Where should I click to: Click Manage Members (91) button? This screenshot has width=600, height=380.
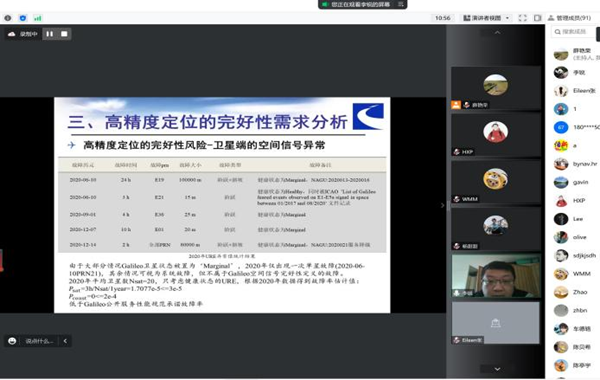569,18
